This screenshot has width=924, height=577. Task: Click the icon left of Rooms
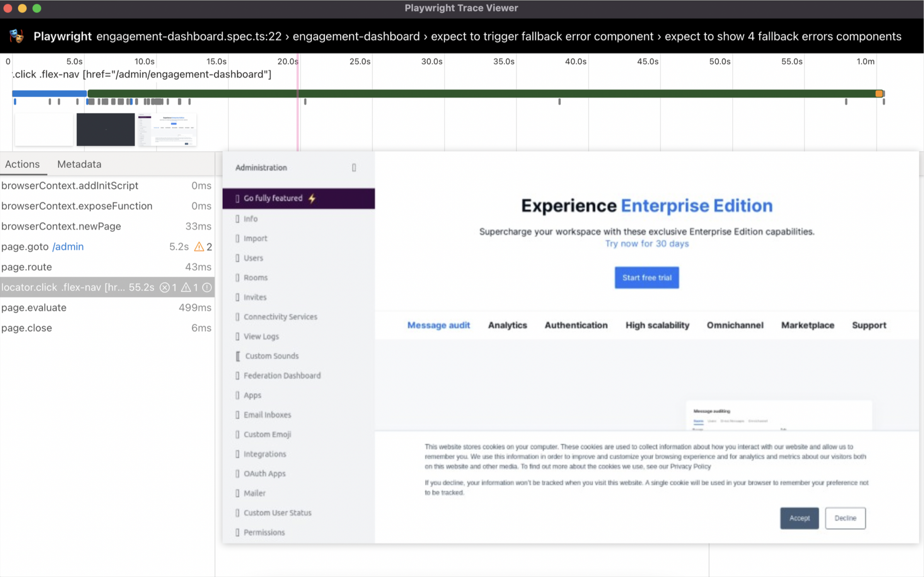[x=237, y=278]
